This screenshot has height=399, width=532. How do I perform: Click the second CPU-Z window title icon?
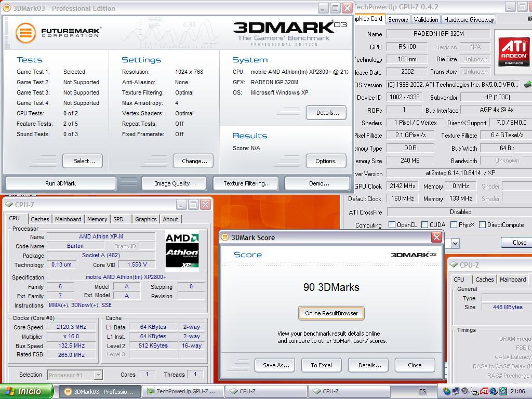point(453,264)
